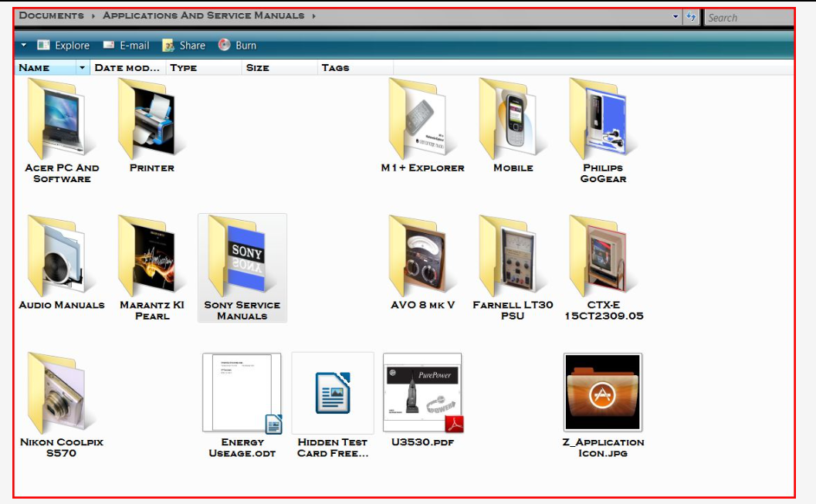Open the AVO 8 MK V folder
Image resolution: width=816 pixels, height=504 pixels.
tap(422, 262)
